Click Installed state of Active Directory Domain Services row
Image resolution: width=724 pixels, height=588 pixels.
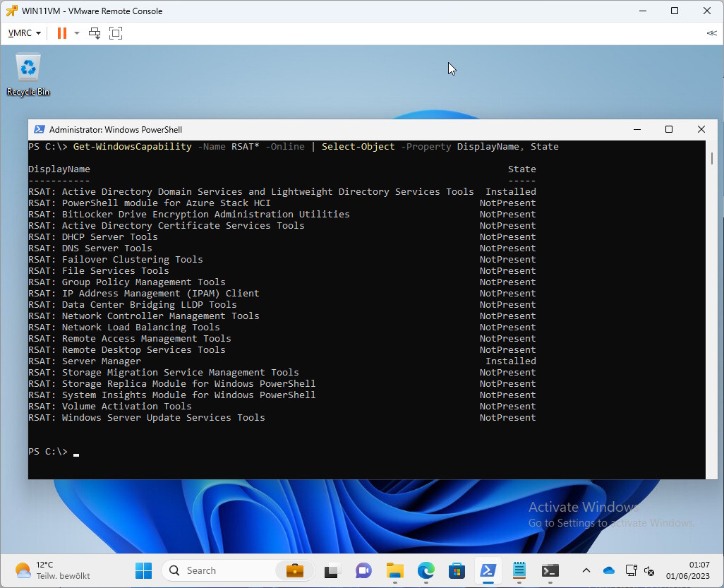[x=511, y=192]
